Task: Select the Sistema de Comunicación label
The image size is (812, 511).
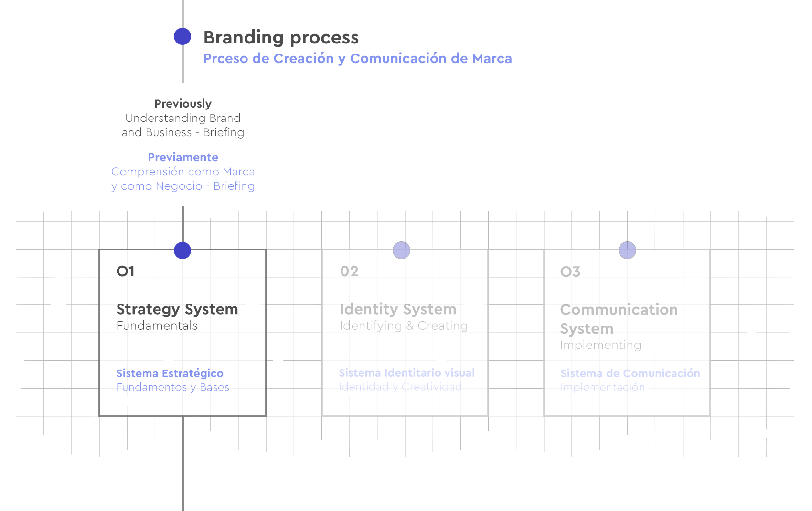Action: [630, 373]
